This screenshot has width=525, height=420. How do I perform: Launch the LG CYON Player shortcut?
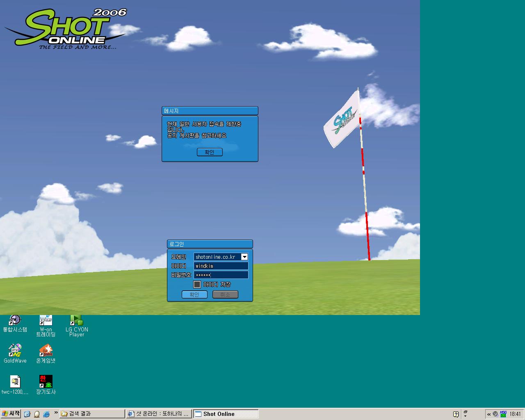(x=77, y=326)
